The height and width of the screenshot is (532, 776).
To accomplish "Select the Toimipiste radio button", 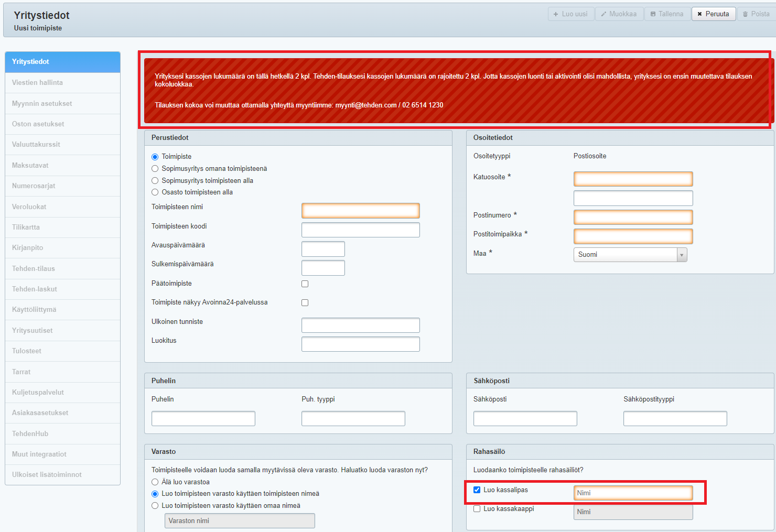I will tap(155, 157).
